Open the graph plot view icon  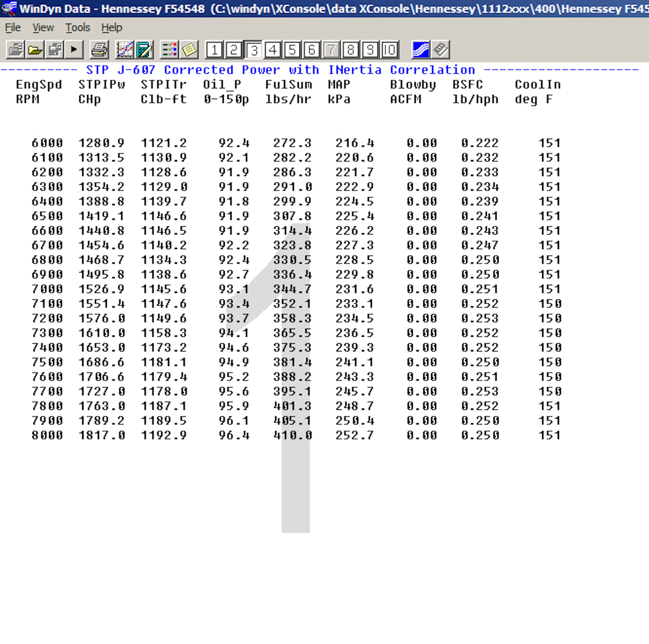point(125,50)
